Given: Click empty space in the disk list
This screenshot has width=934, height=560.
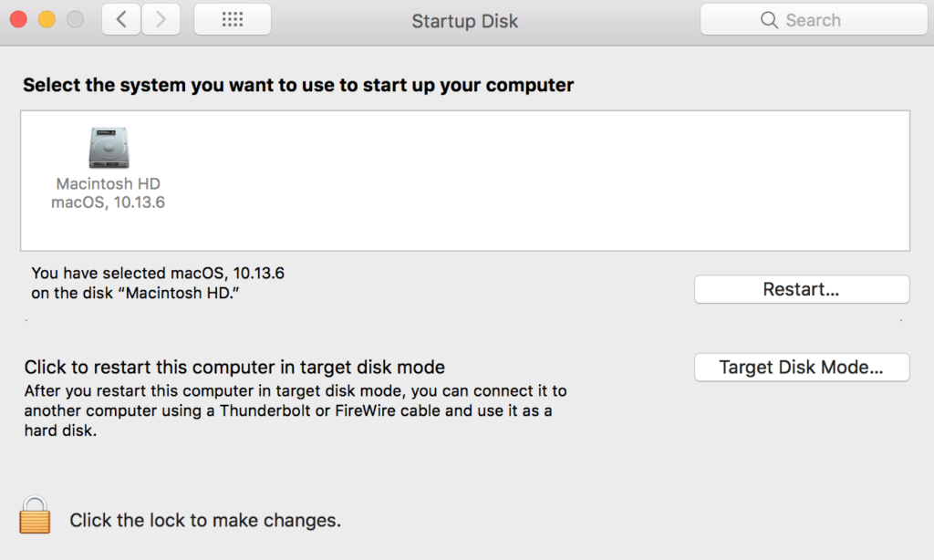Looking at the screenshot, I should (x=547, y=182).
